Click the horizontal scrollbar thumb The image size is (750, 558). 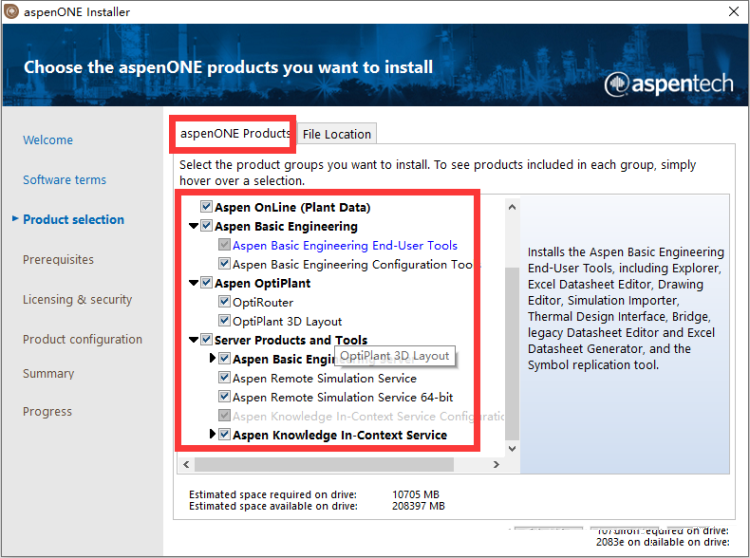coord(324,464)
